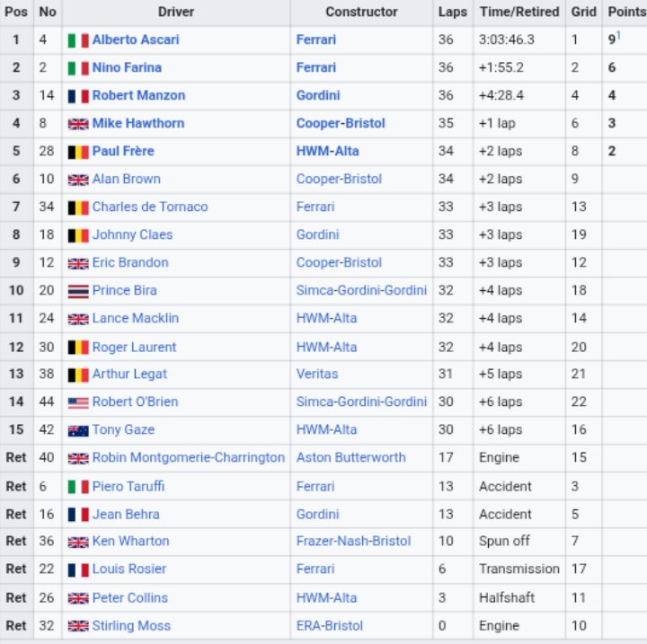Open the Alan Brown link
647x644 pixels.
pyautogui.click(x=127, y=179)
